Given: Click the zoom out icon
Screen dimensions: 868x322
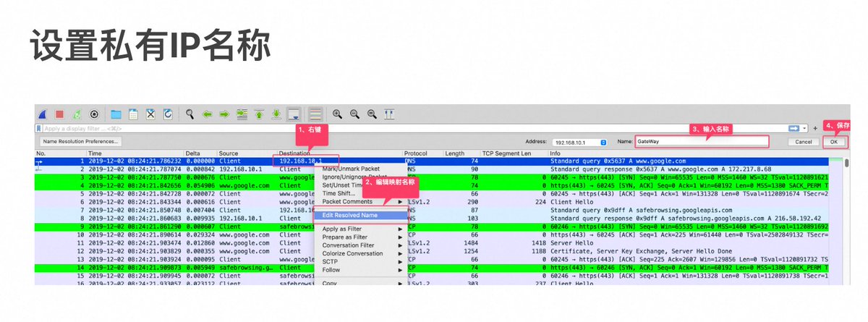Looking at the screenshot, I should click(x=354, y=114).
